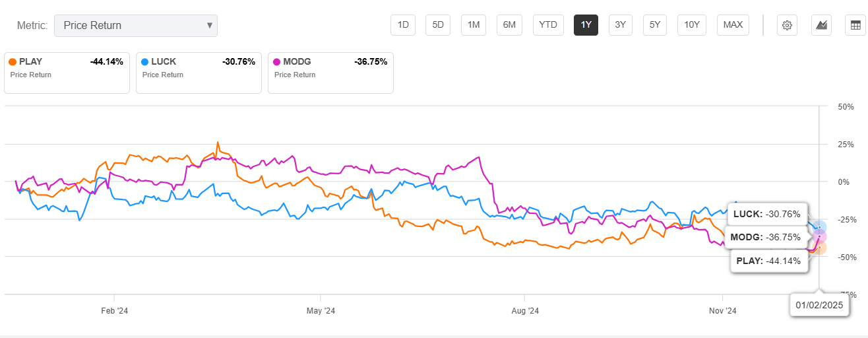Image resolution: width=868 pixels, height=338 pixels.
Task: Change range to 3Y
Action: [x=620, y=25]
